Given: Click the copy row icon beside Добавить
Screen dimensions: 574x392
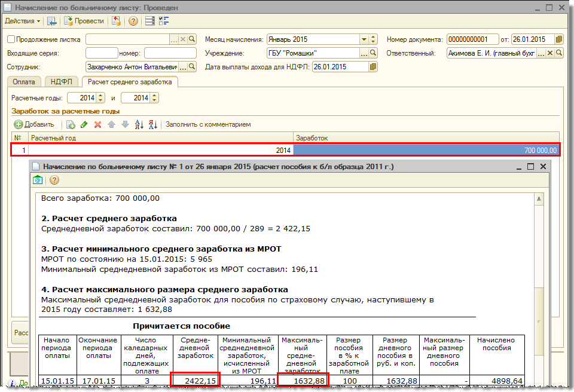Looking at the screenshot, I should click(x=71, y=124).
